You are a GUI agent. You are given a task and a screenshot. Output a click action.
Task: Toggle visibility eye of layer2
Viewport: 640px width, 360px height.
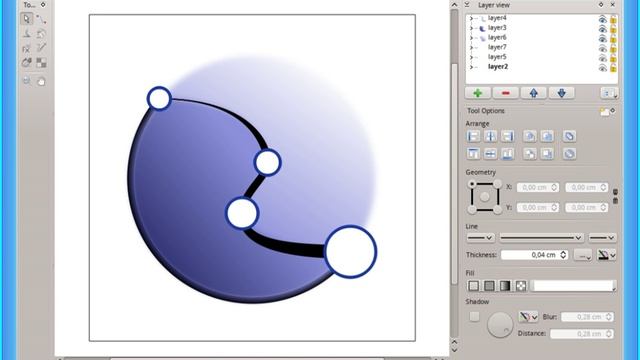(x=602, y=68)
